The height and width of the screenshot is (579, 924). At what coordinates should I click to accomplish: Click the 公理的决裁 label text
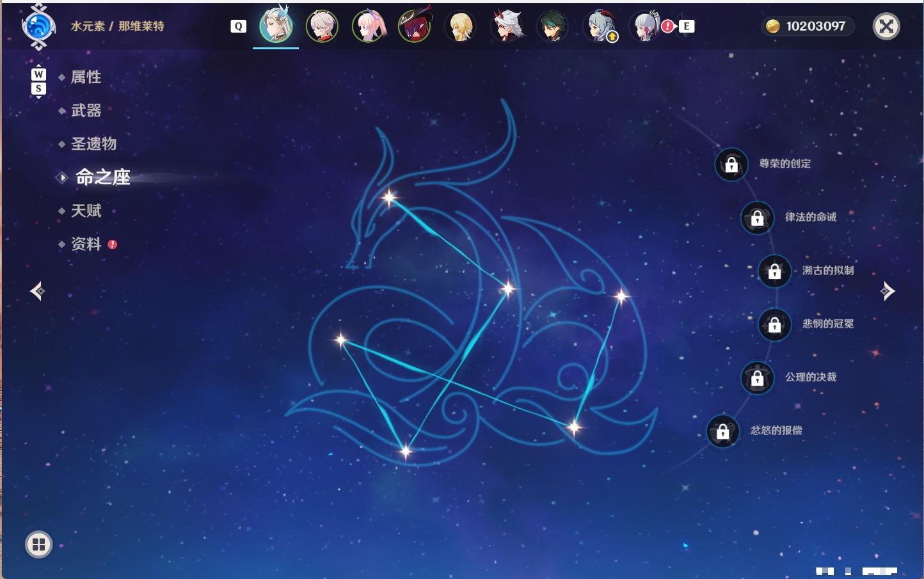[x=811, y=377]
